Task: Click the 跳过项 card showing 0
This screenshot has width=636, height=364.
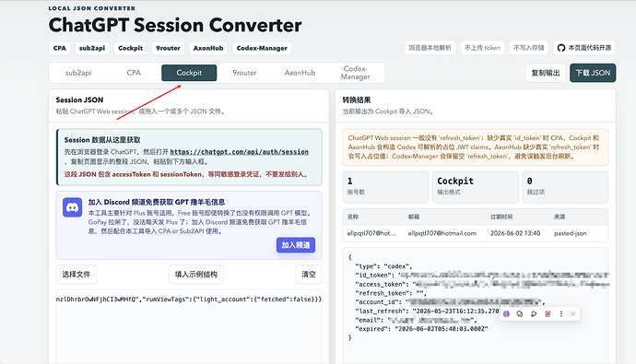Action: 565,187
